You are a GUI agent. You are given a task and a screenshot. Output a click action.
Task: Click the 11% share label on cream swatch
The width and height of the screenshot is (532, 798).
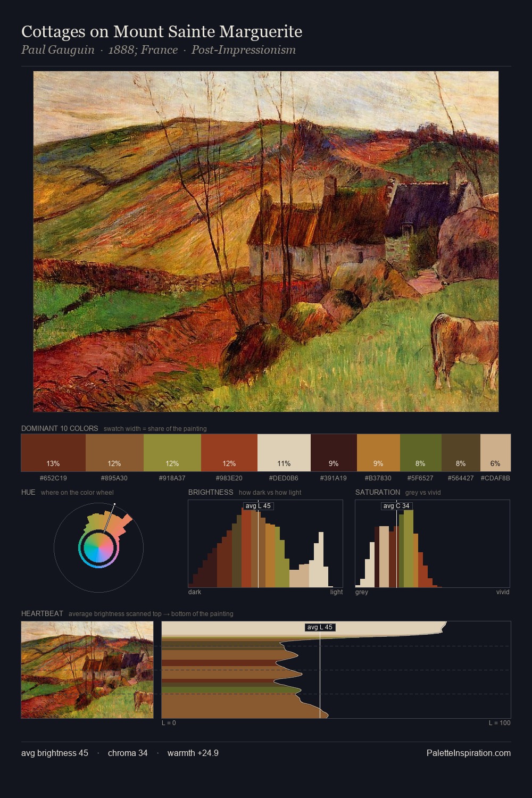point(284,463)
